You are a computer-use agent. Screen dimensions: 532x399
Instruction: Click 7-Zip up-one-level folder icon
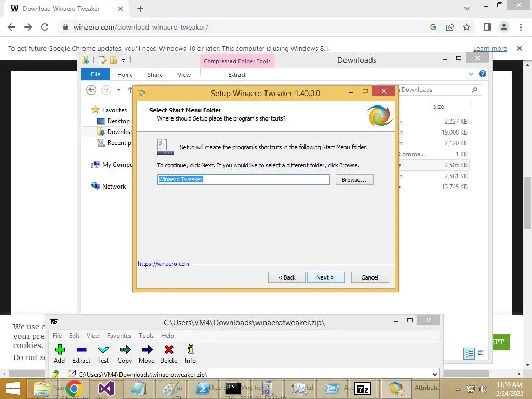click(56, 374)
